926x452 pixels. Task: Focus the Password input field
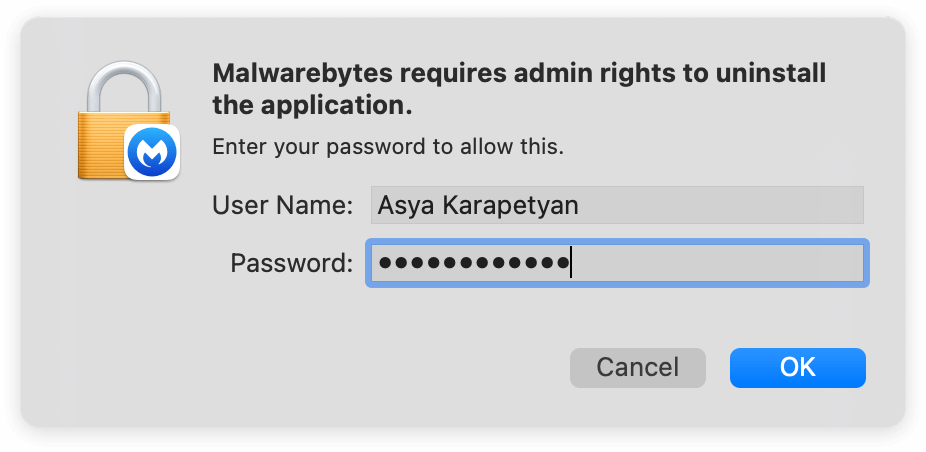pos(616,263)
